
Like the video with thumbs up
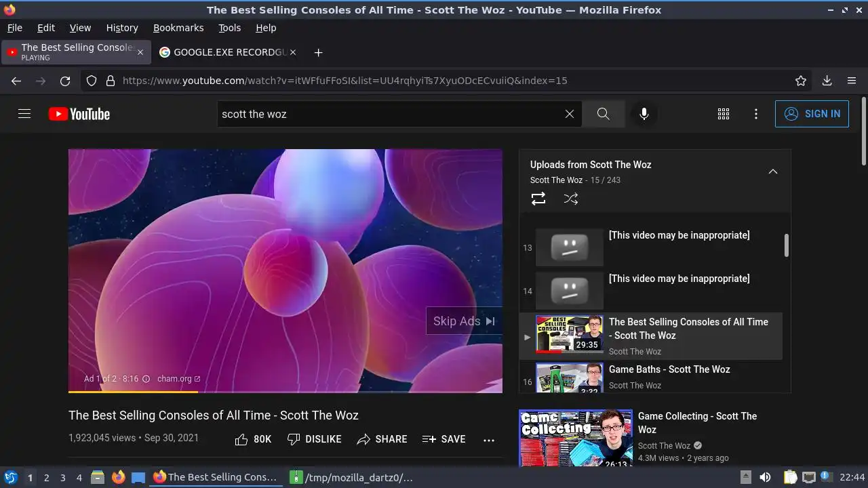(253, 439)
